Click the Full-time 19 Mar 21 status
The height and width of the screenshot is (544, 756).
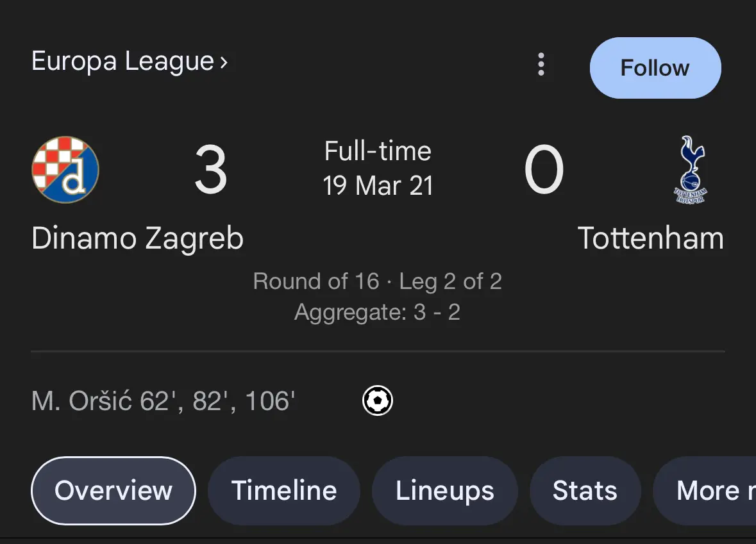(378, 168)
